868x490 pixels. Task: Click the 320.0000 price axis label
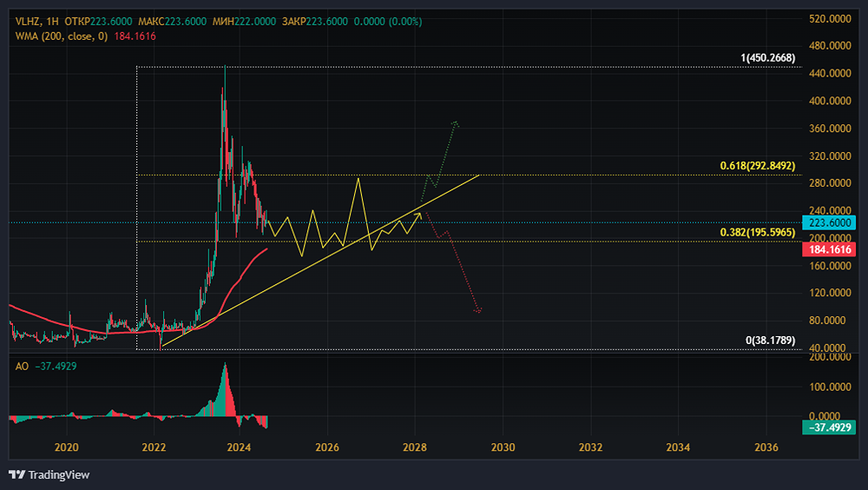[x=830, y=156]
